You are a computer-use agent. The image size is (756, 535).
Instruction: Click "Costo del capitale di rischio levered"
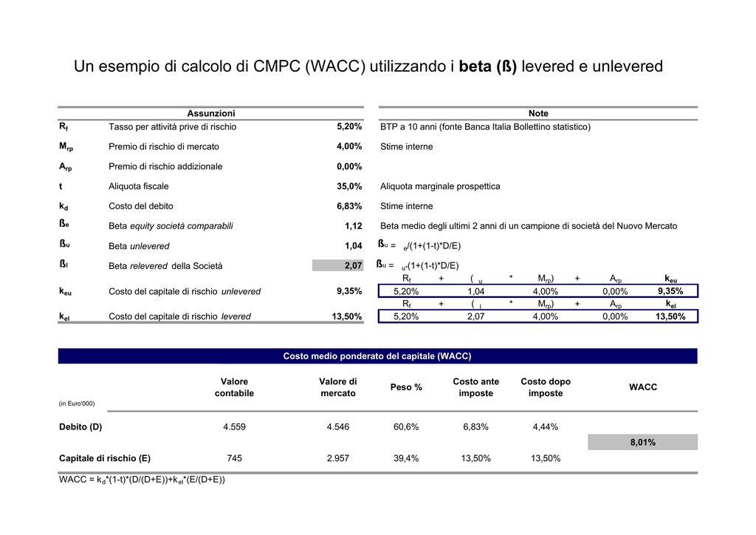click(x=179, y=316)
